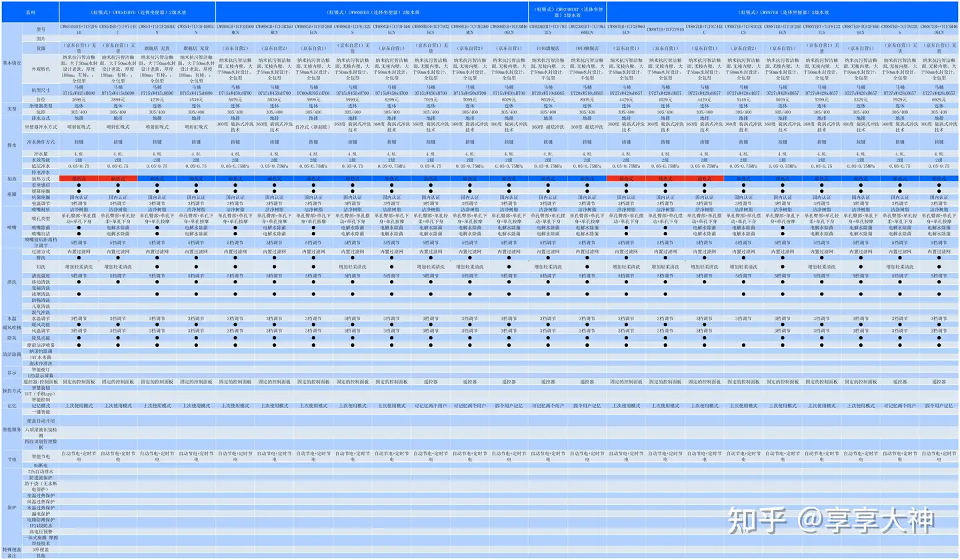This screenshot has height=560, width=960.
Task: Select the 8039元 price cell
Action: (x=548, y=99)
